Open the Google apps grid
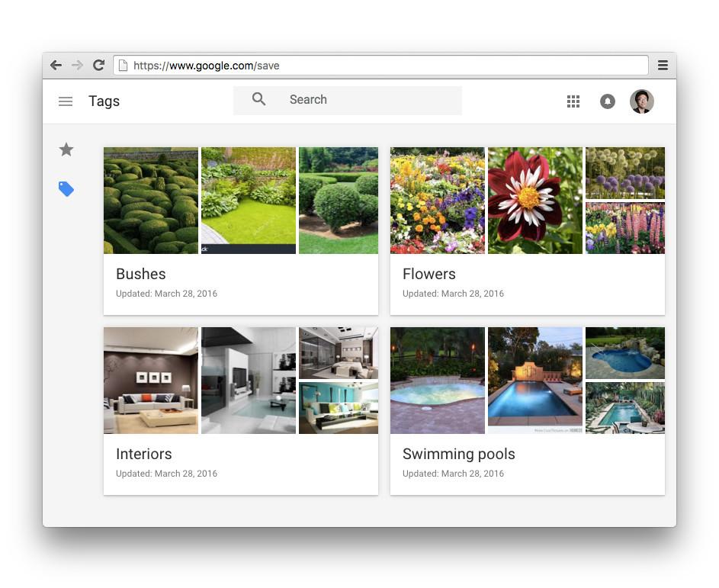Screen dimensions: 719x588 573,101
